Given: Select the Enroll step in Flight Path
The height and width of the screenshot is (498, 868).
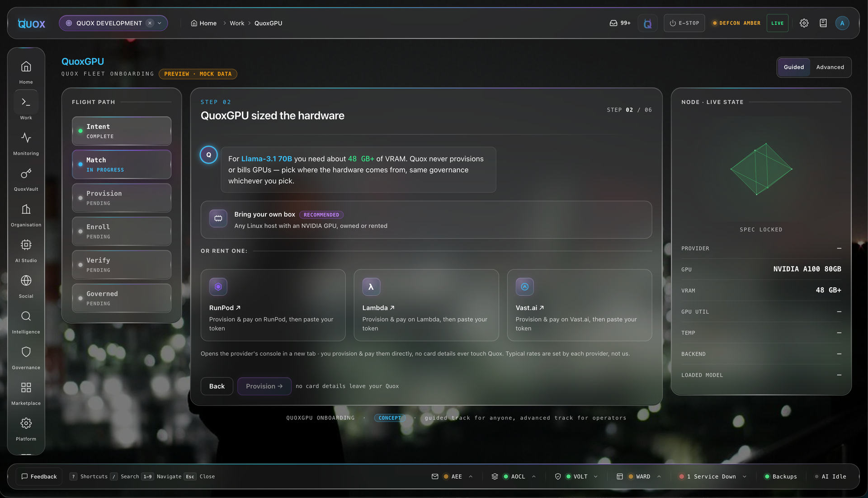Looking at the screenshot, I should [121, 231].
